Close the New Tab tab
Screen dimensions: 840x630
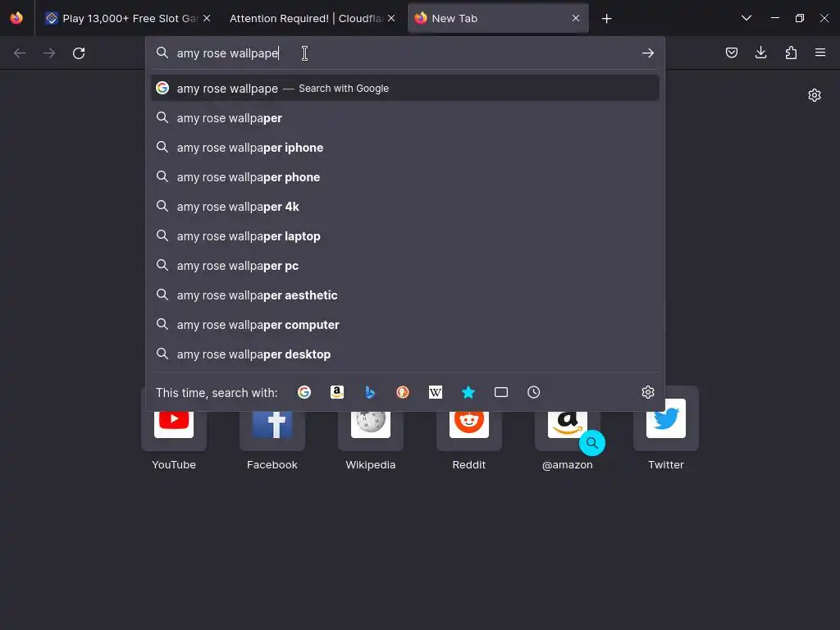point(576,18)
